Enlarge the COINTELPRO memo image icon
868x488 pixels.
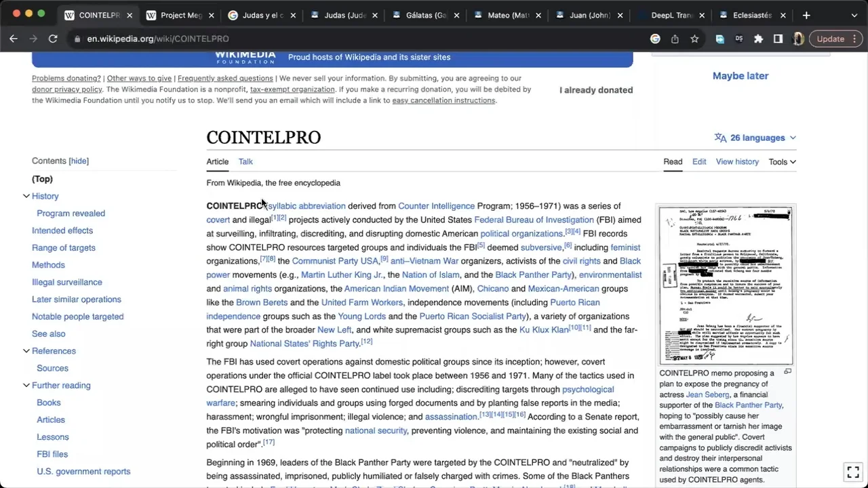click(x=787, y=371)
